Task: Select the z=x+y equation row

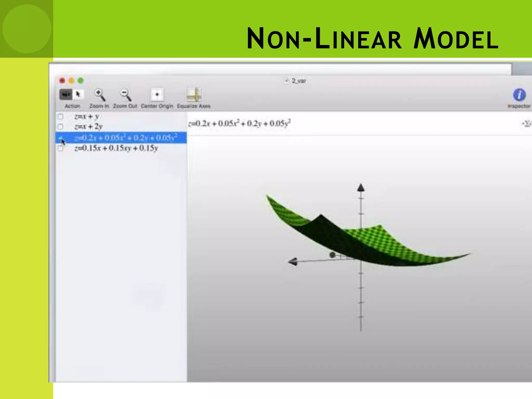Action: (121, 116)
